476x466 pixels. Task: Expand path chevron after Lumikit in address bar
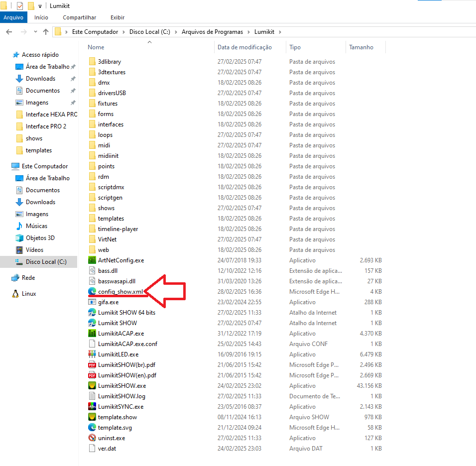(x=280, y=32)
